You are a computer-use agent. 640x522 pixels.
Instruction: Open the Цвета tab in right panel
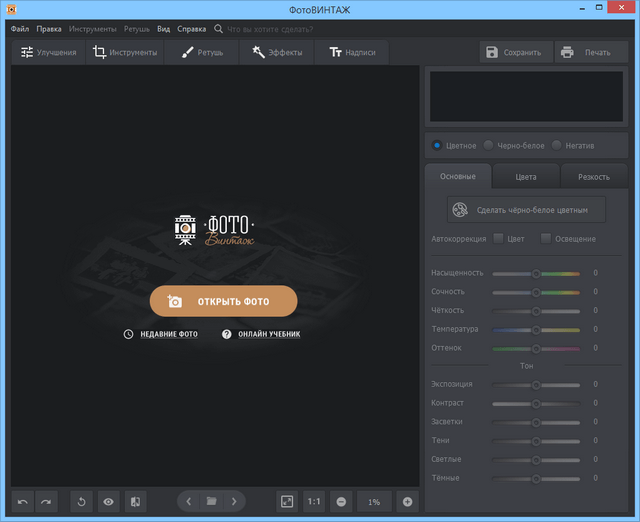526,177
